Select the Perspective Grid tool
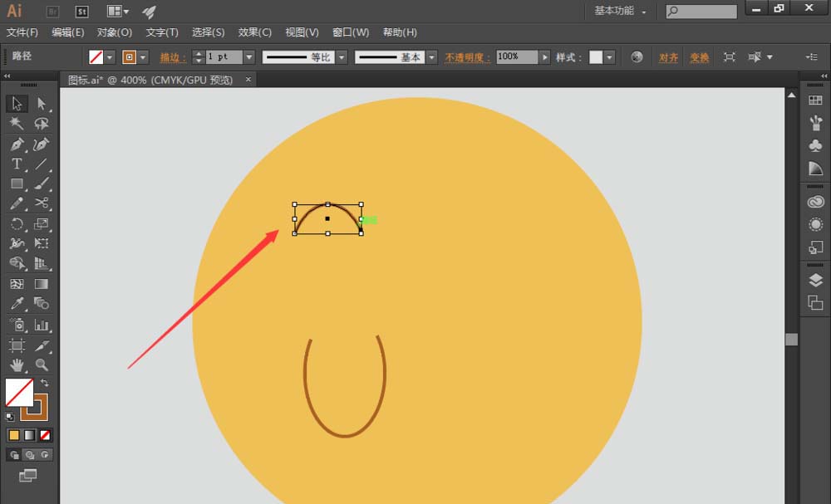This screenshot has height=504, width=831. click(42, 263)
